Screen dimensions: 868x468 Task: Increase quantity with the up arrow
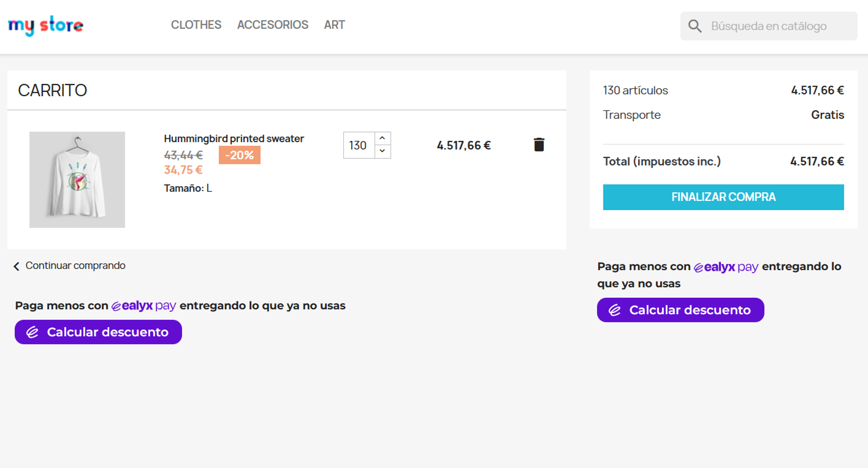382,138
